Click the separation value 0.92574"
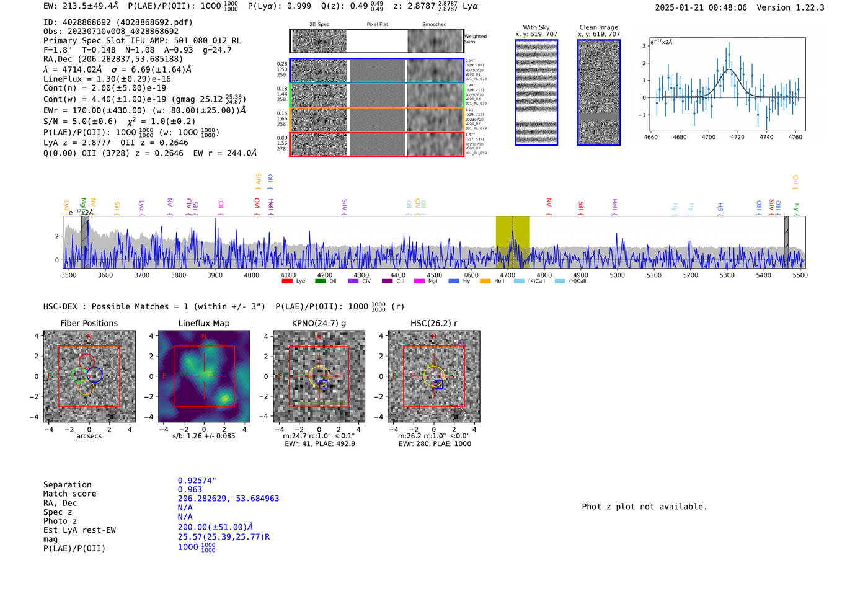The image size is (868, 591). [x=197, y=481]
